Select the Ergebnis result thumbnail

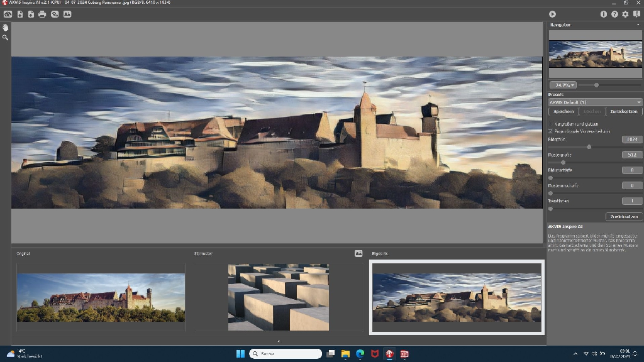[457, 297]
